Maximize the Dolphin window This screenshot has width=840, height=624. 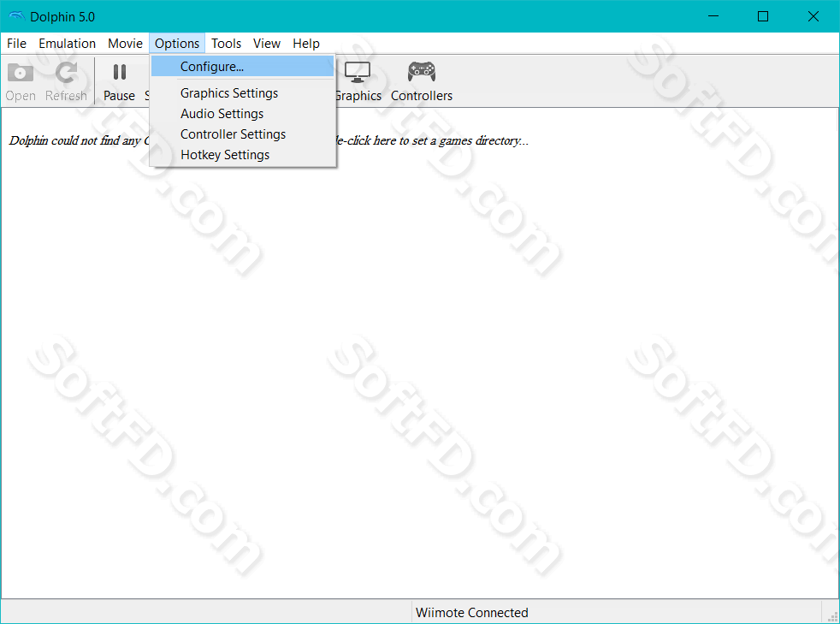click(x=763, y=16)
